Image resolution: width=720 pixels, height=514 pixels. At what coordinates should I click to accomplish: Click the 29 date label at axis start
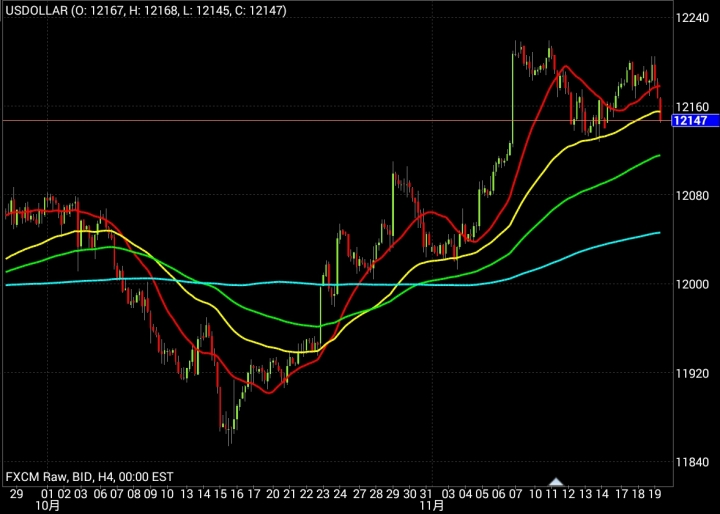tap(16, 494)
